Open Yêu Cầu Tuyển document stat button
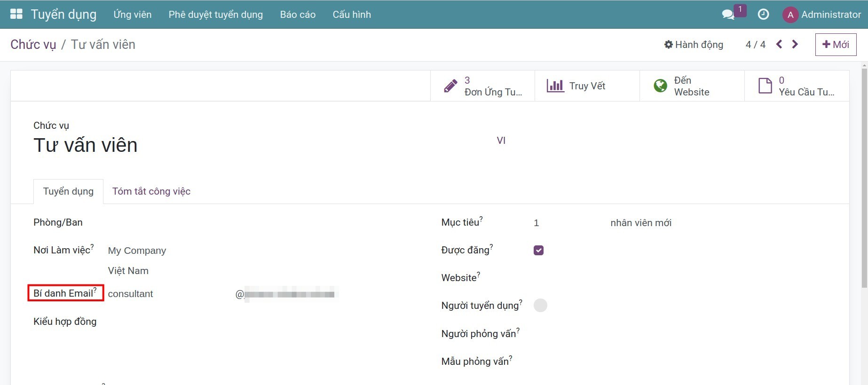The width and height of the screenshot is (868, 385). (797, 86)
